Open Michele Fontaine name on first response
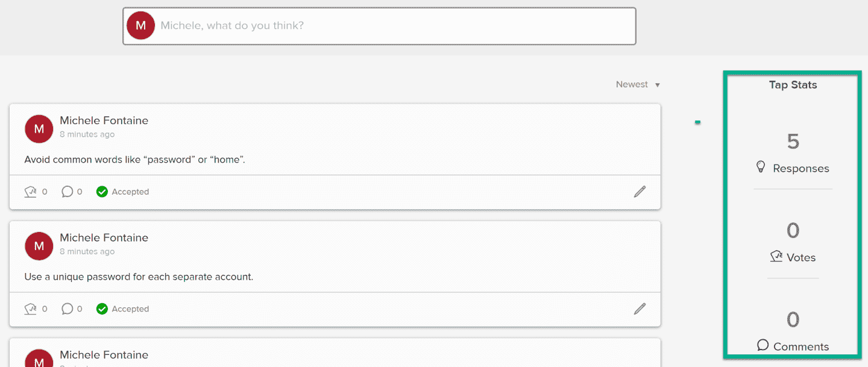 click(104, 121)
